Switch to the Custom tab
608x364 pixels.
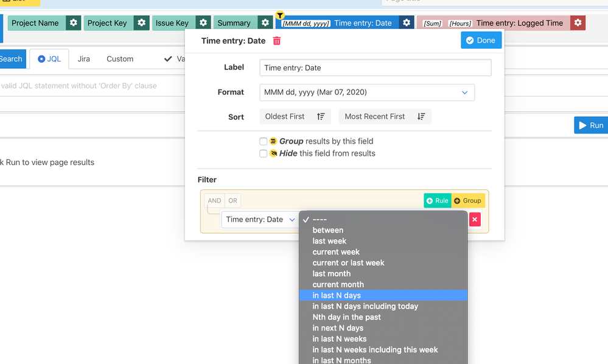tap(120, 59)
